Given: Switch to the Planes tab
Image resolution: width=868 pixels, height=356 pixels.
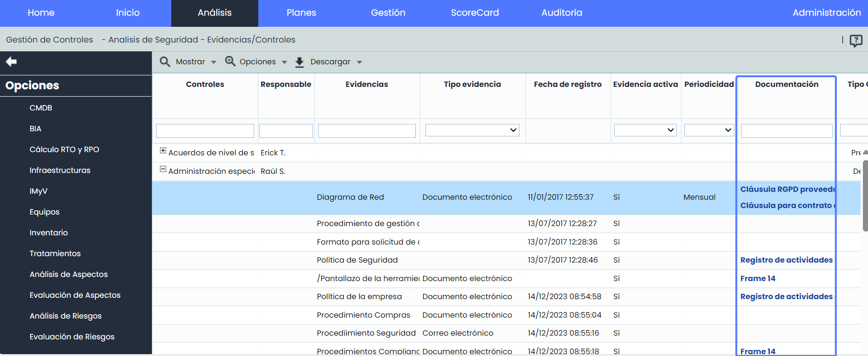Looking at the screenshot, I should pos(301,13).
